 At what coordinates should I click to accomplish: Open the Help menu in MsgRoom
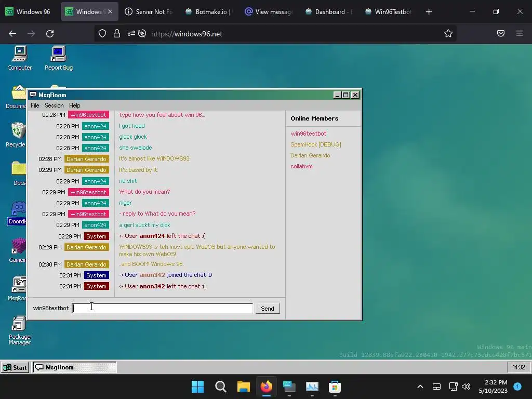coord(75,105)
